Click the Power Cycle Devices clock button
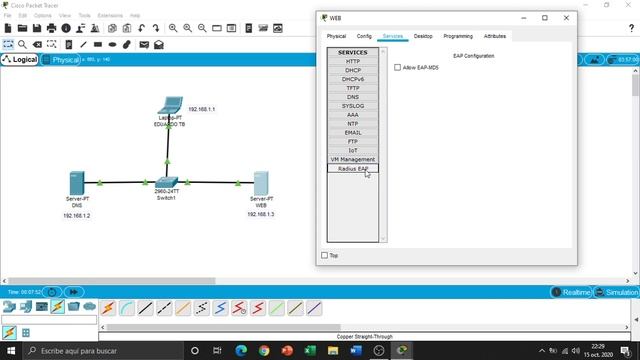The image size is (640, 360). click(52, 292)
